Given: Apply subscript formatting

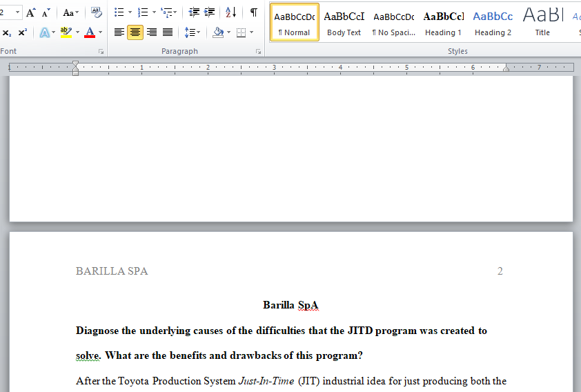Looking at the screenshot, I should click(7, 32).
